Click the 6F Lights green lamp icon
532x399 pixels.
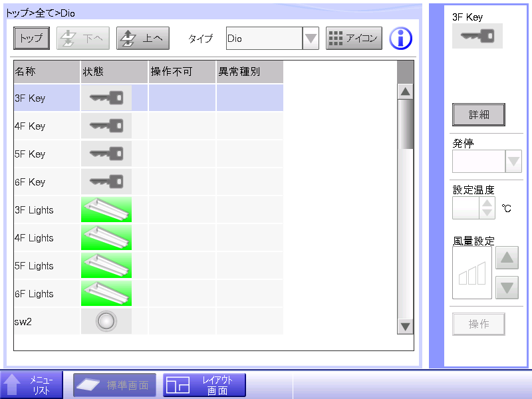(x=106, y=293)
